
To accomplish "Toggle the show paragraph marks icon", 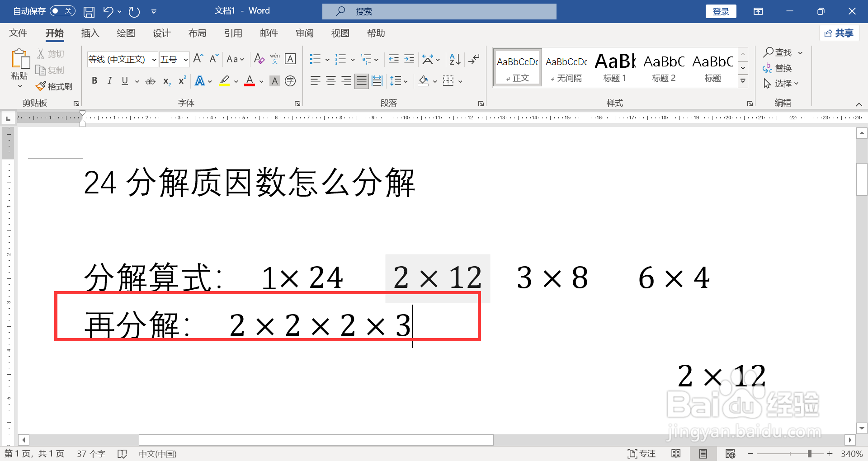I will click(474, 59).
